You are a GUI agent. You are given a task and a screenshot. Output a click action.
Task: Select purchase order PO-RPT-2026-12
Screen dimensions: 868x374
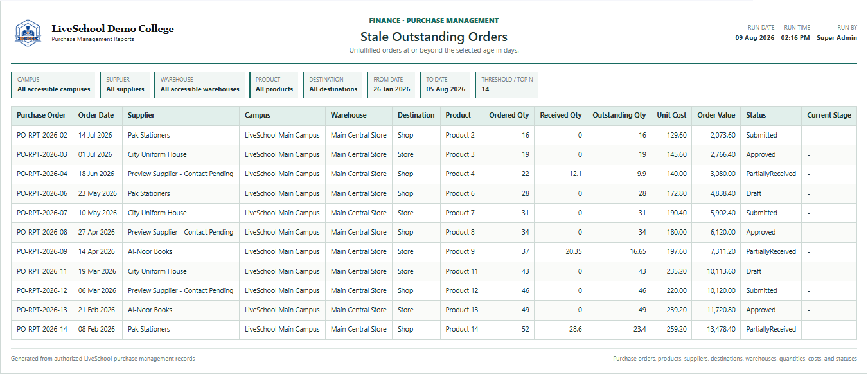[x=42, y=290]
